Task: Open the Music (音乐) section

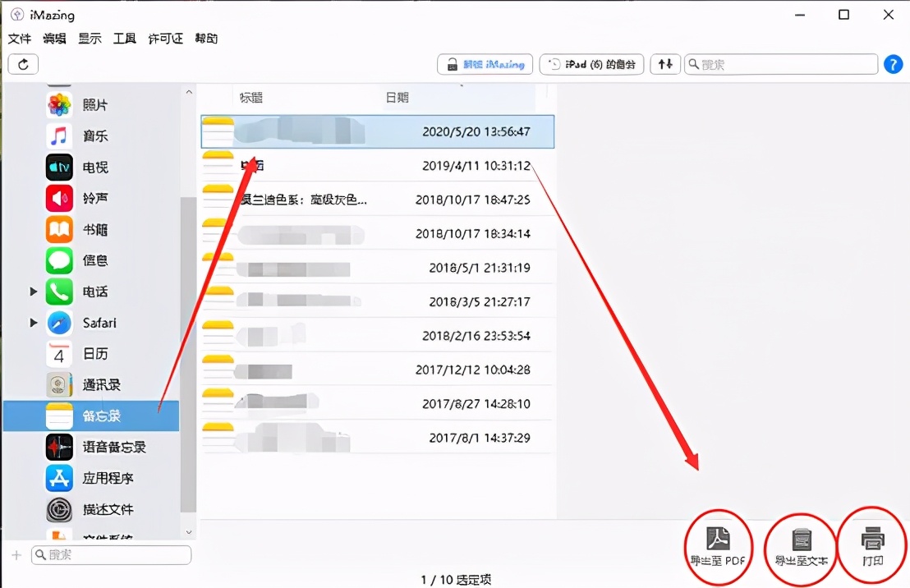Action: point(58,136)
